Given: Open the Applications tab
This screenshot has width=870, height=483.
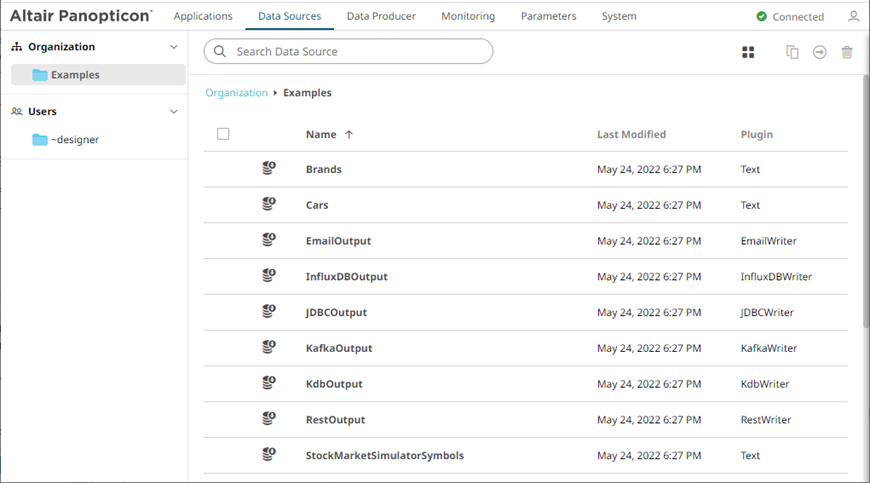Looking at the screenshot, I should 203,16.
